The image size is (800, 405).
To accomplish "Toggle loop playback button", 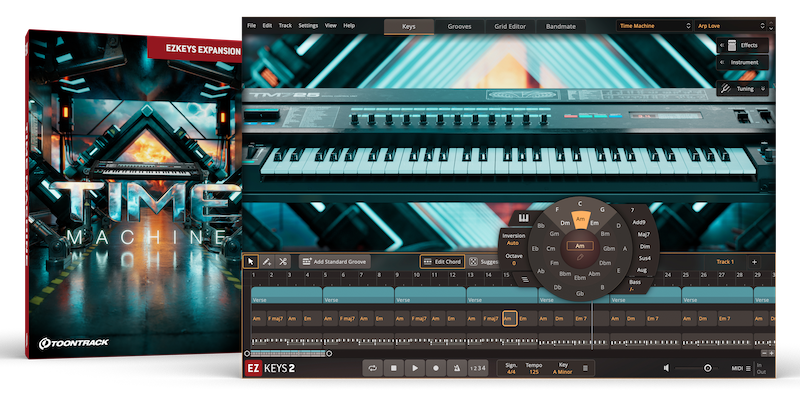I will pos(374,368).
